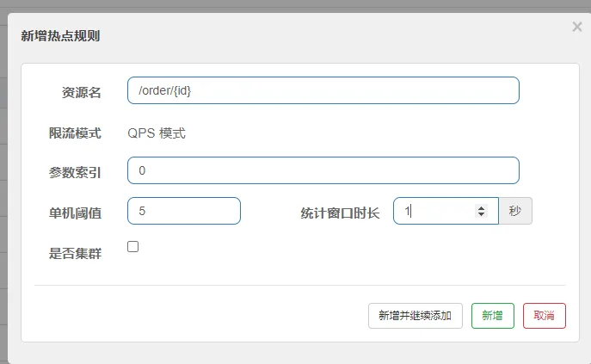Enable the 是否集群 checkbox
This screenshot has height=364, width=591.
point(132,246)
